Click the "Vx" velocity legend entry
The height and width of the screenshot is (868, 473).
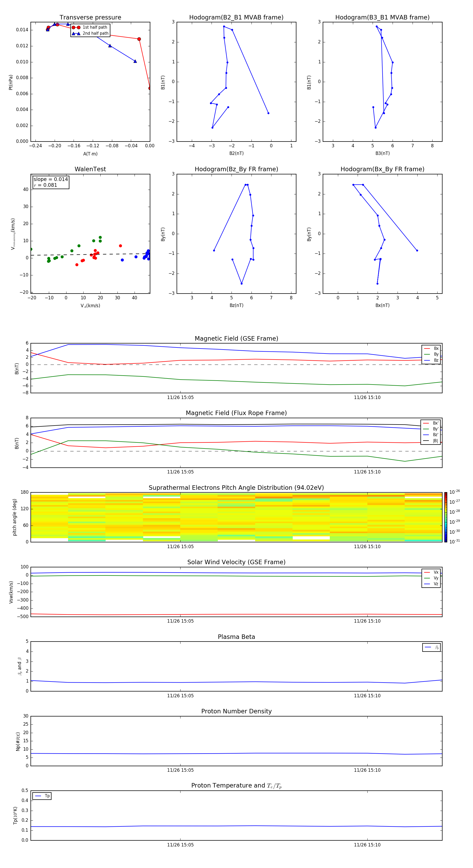(431, 572)
